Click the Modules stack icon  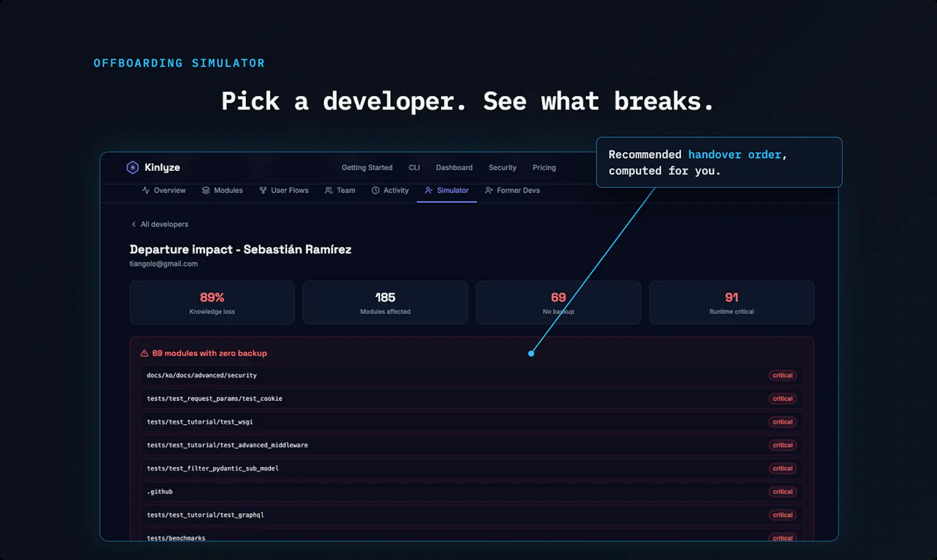(x=206, y=190)
